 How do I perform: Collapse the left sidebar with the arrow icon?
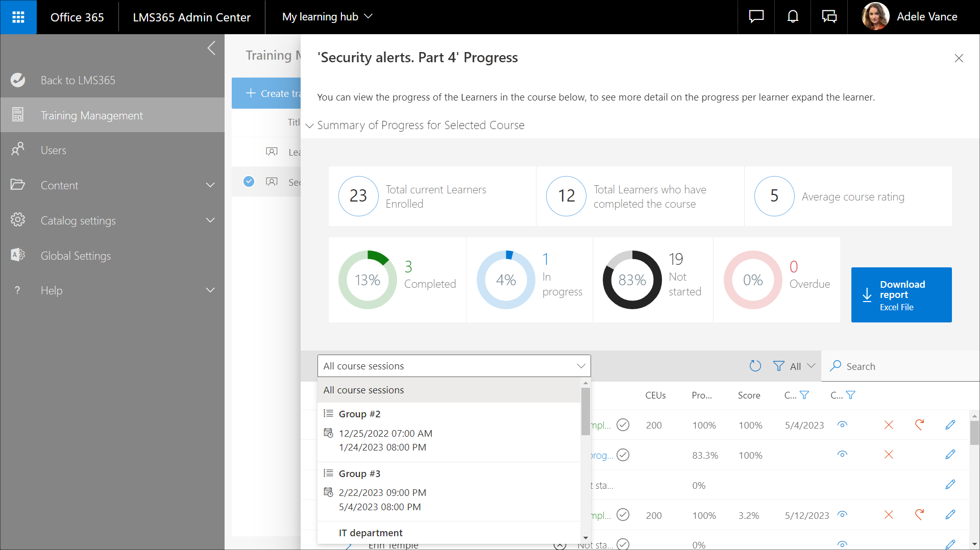(x=211, y=48)
